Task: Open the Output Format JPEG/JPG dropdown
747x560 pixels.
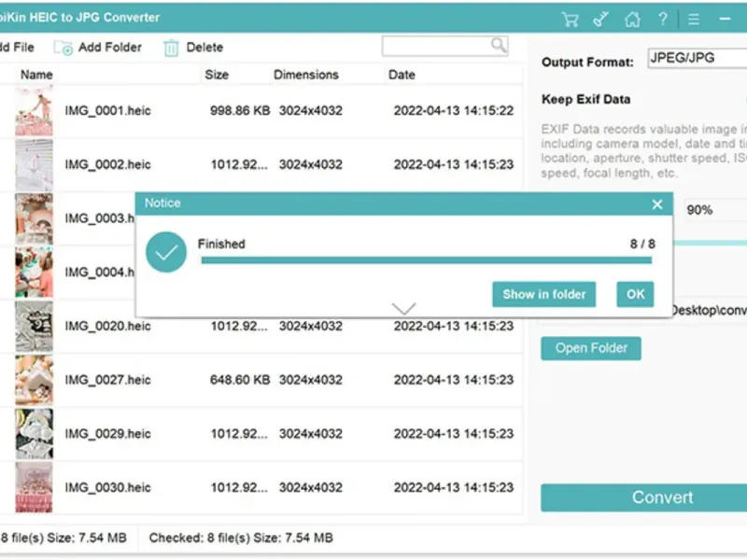Action: click(697, 58)
